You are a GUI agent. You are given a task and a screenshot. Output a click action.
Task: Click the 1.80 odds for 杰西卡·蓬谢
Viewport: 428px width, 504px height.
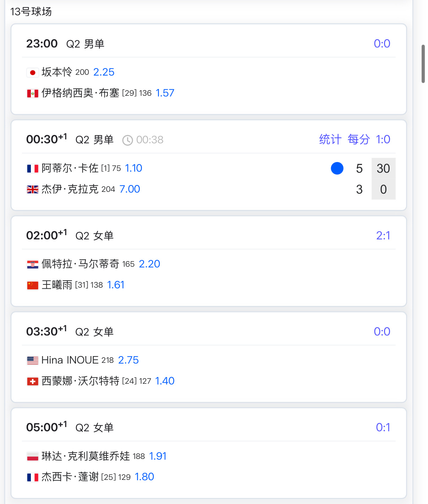(144, 477)
